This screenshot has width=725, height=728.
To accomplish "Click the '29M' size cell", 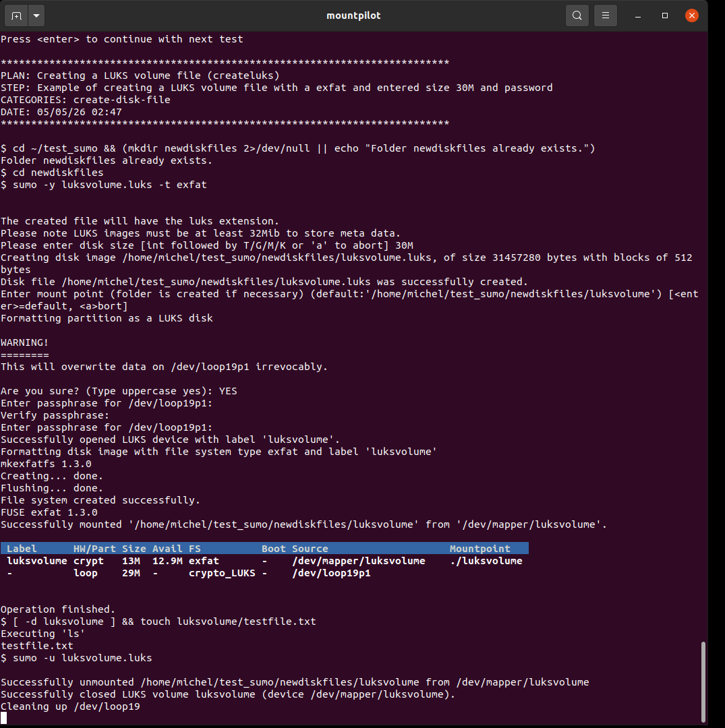I will [x=131, y=573].
